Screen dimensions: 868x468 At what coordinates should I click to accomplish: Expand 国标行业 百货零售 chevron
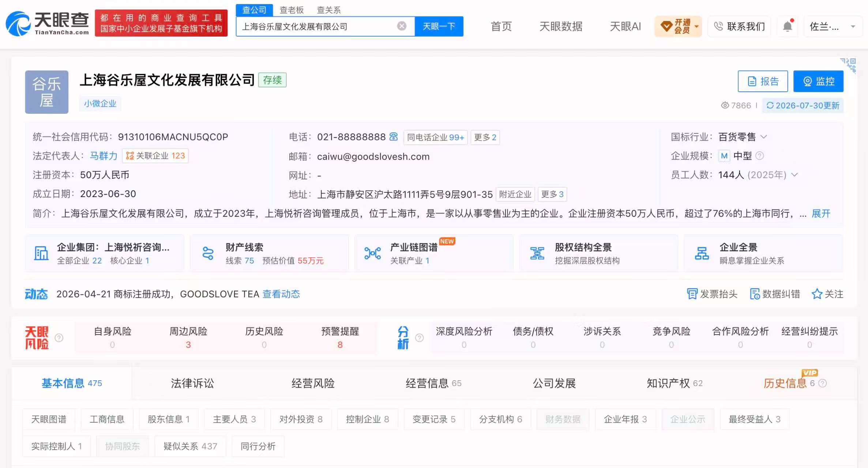click(763, 137)
